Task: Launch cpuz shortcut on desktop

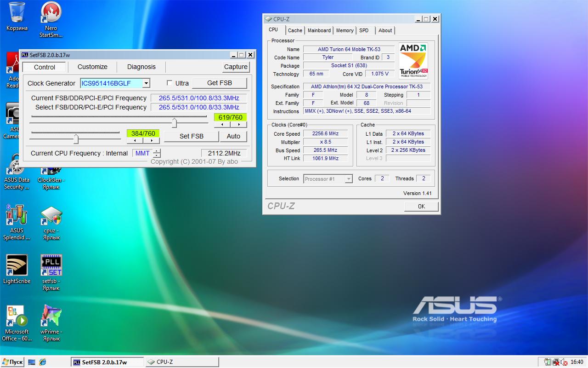Action: [x=51, y=222]
